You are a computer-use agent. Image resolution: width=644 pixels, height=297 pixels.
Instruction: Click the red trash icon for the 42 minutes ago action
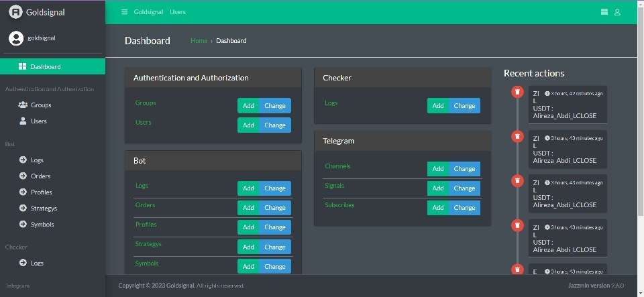point(517,91)
